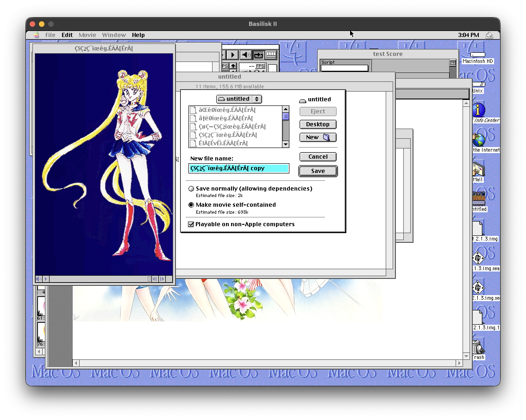Click the volume speaker icon in control panel
The height and width of the screenshot is (420, 526).
[246, 55]
